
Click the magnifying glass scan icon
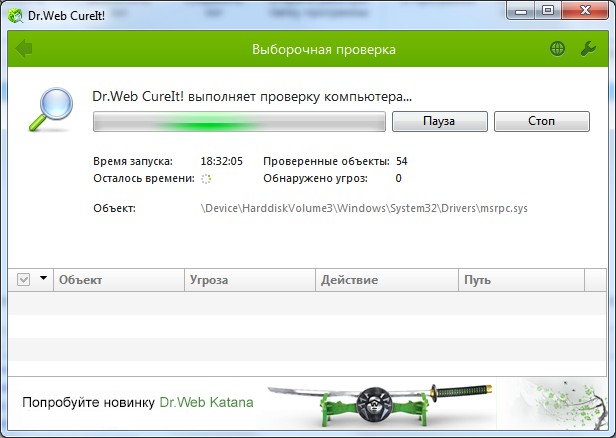[x=51, y=109]
